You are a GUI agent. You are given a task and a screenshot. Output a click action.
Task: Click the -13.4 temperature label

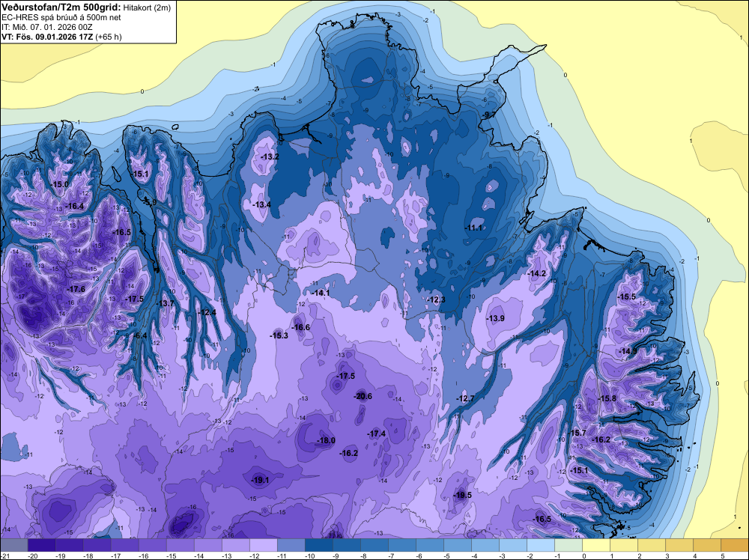coord(261,205)
